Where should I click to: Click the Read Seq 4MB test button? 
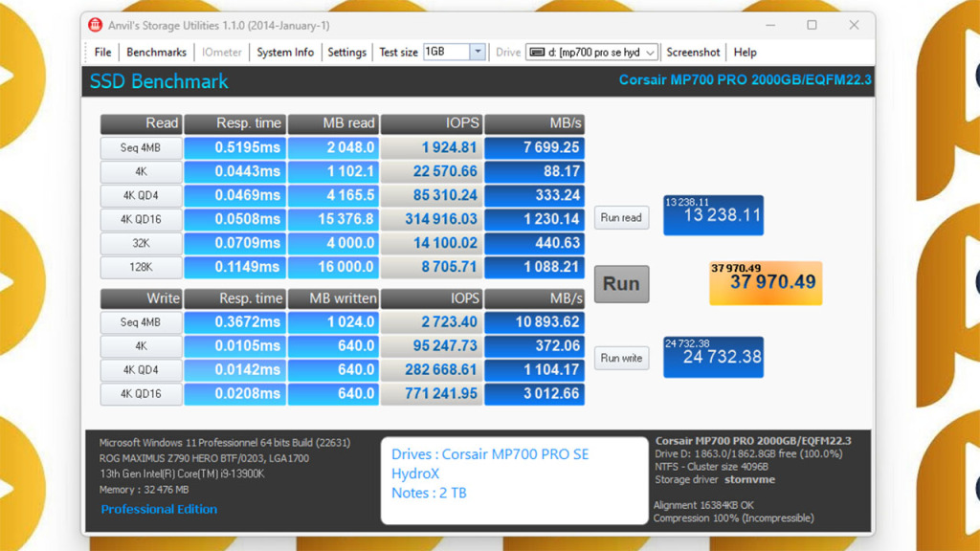pyautogui.click(x=141, y=148)
